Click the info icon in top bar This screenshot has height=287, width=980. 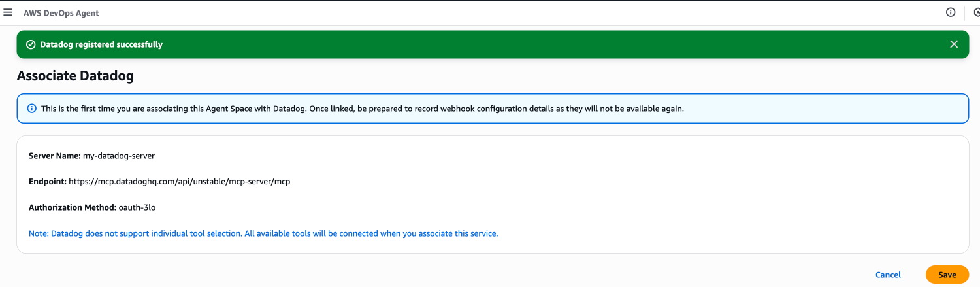pyautogui.click(x=951, y=12)
